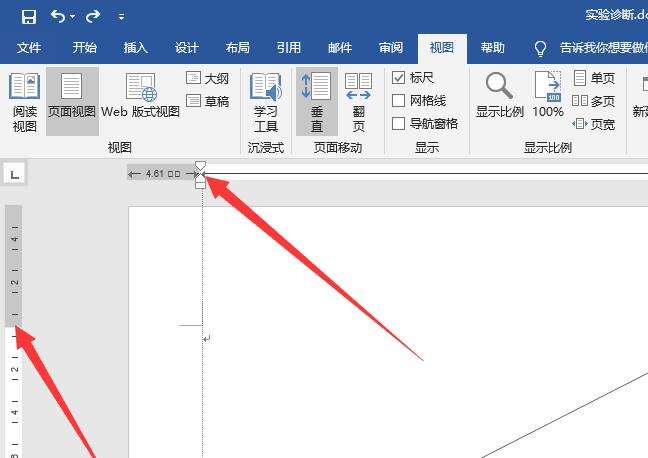Screen dimensions: 648x458
Task: Click the 告诉我你想要做什么 search field
Action: click(603, 48)
